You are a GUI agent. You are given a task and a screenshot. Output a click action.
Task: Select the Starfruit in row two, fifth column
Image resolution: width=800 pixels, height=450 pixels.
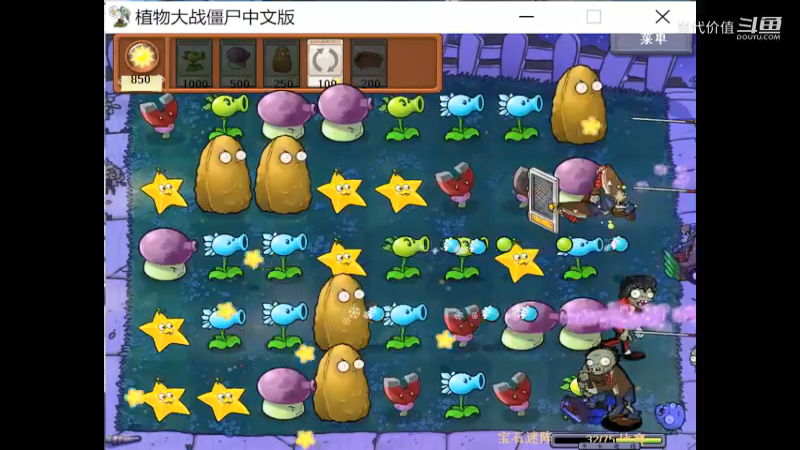(401, 191)
